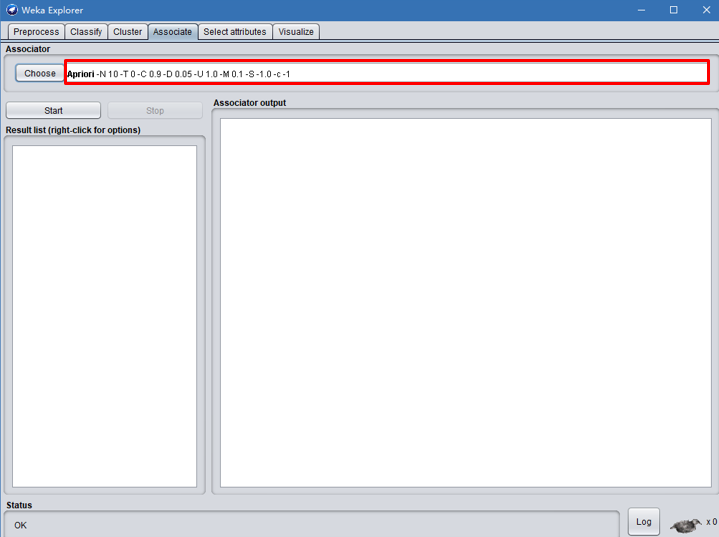Screen dimensions: 719x537
Task: Close the Weka Explorer window
Action: [x=704, y=10]
